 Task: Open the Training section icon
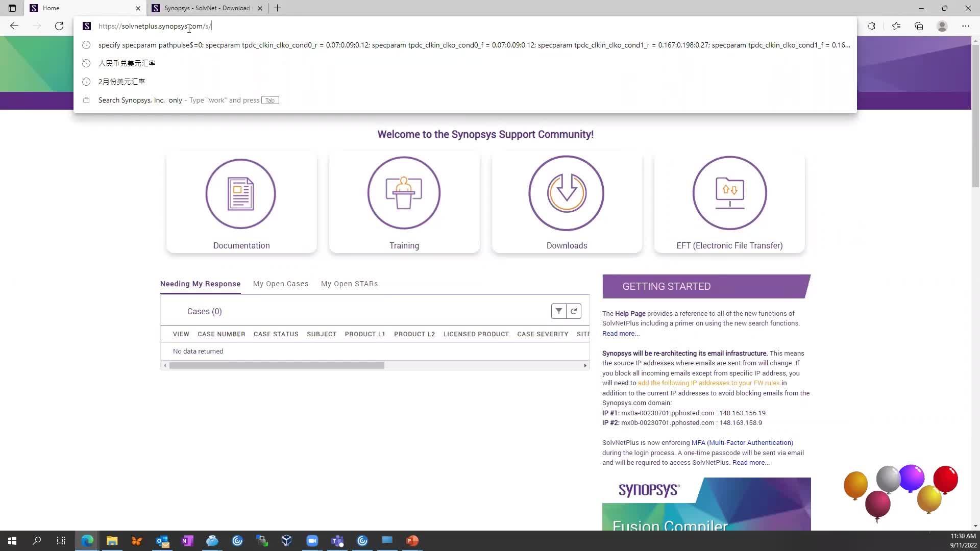(x=404, y=194)
